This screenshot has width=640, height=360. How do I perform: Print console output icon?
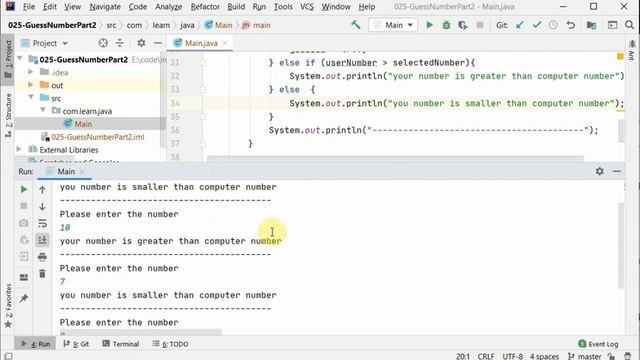[x=42, y=257]
